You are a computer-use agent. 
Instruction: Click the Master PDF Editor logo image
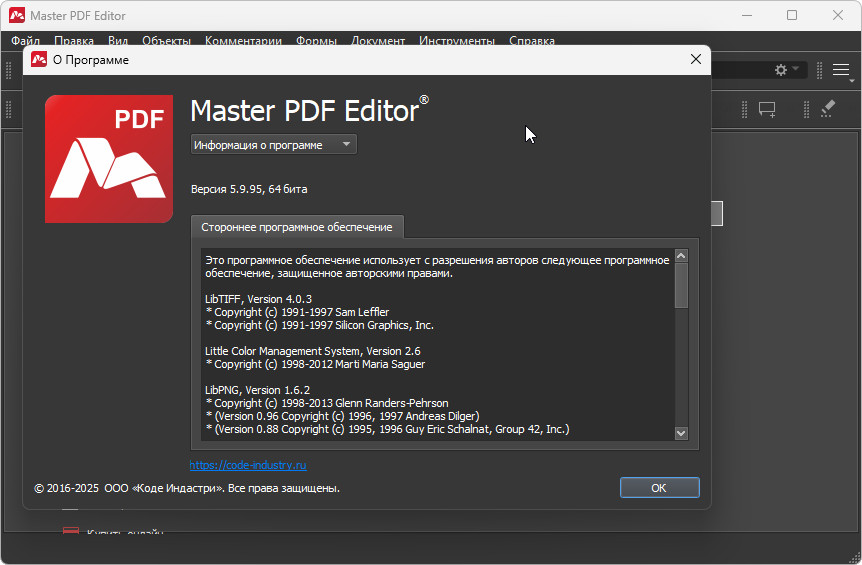click(108, 158)
